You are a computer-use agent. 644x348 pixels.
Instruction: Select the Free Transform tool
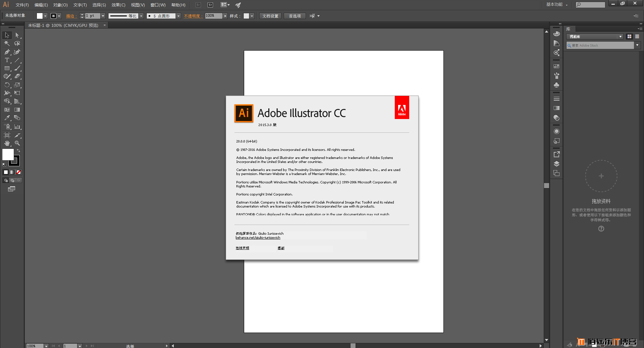(17, 93)
